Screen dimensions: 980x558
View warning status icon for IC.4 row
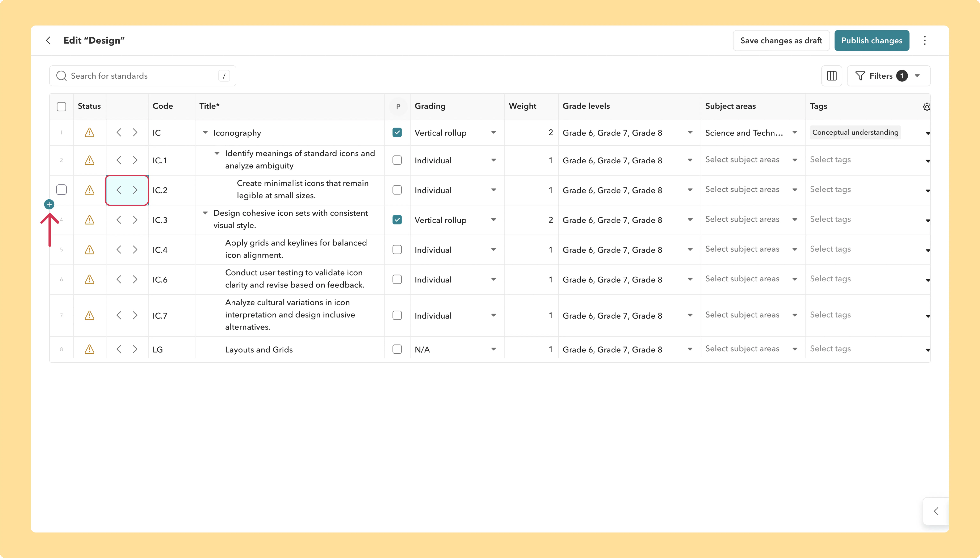[x=89, y=250]
